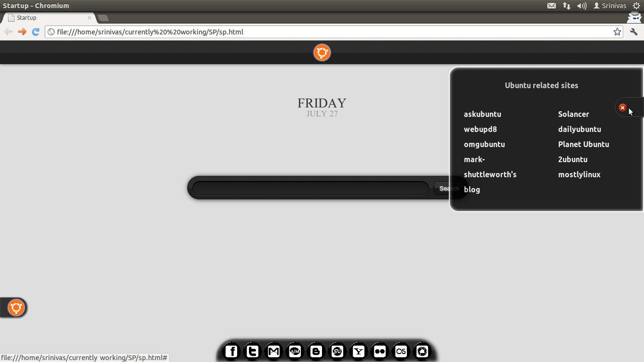This screenshot has height=362, width=644.
Task: Open the Last.fm icon in the dock
Action: (x=401, y=351)
